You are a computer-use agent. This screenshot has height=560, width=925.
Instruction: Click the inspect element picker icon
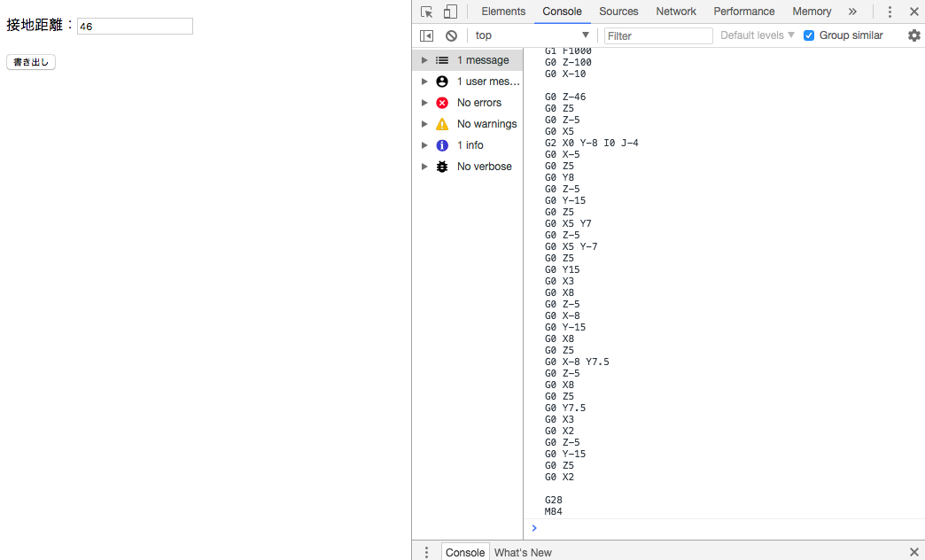427,12
